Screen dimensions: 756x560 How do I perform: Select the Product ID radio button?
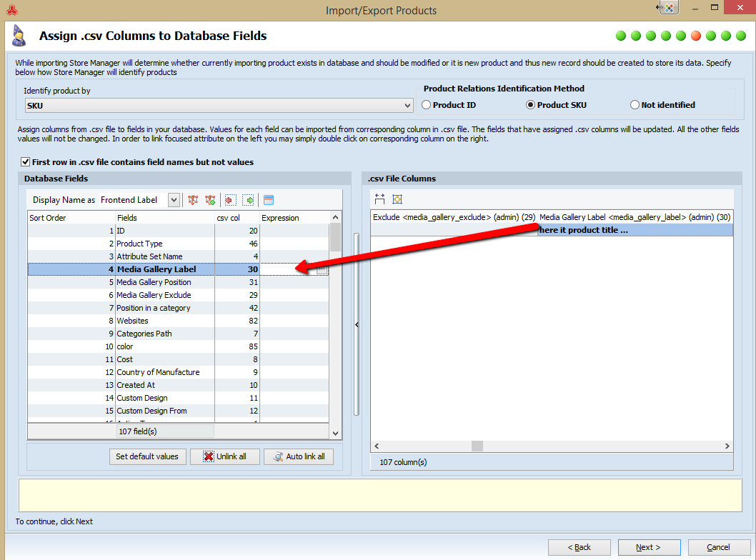pyautogui.click(x=427, y=105)
